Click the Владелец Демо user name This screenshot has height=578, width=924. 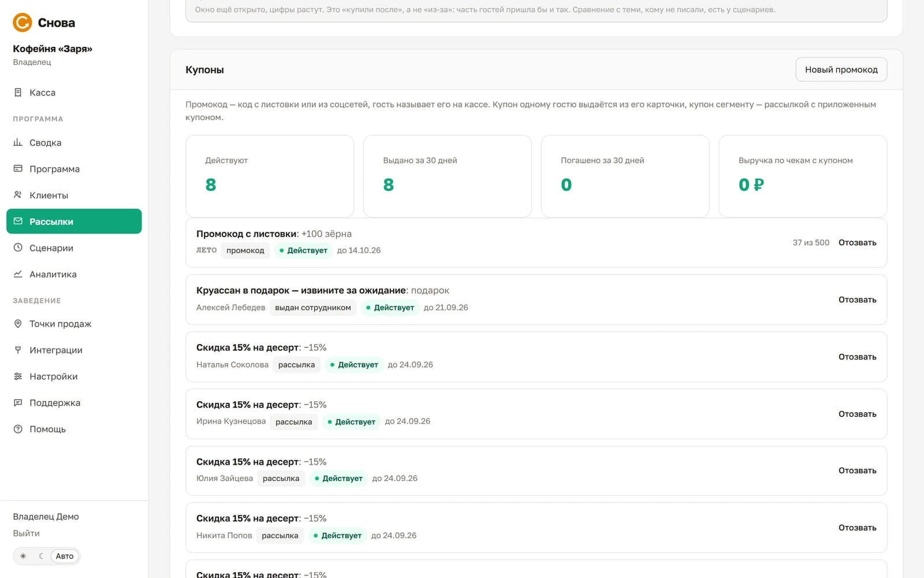[x=46, y=516]
